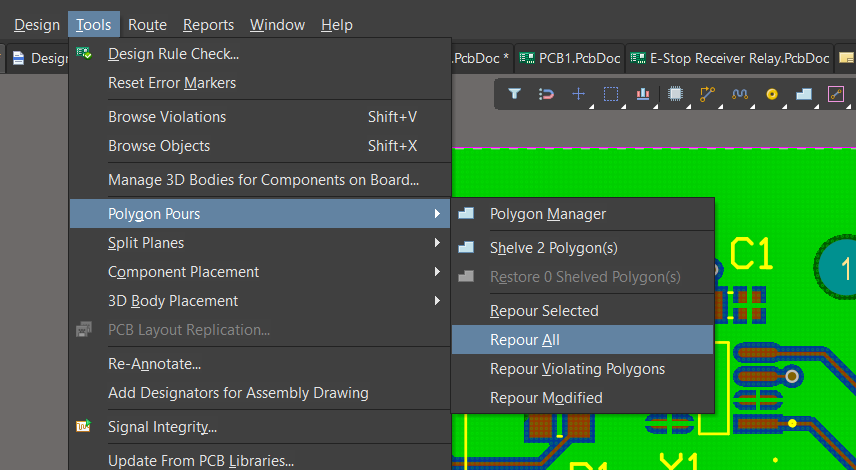Toggle the snap magnet icon

coord(546,94)
